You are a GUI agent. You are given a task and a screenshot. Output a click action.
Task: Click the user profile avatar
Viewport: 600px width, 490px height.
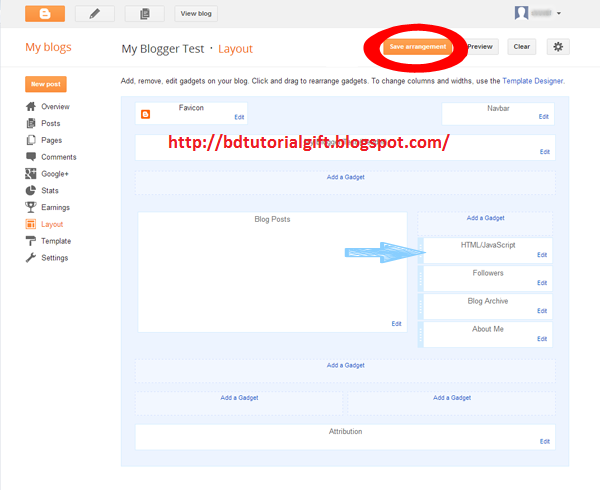click(x=521, y=13)
